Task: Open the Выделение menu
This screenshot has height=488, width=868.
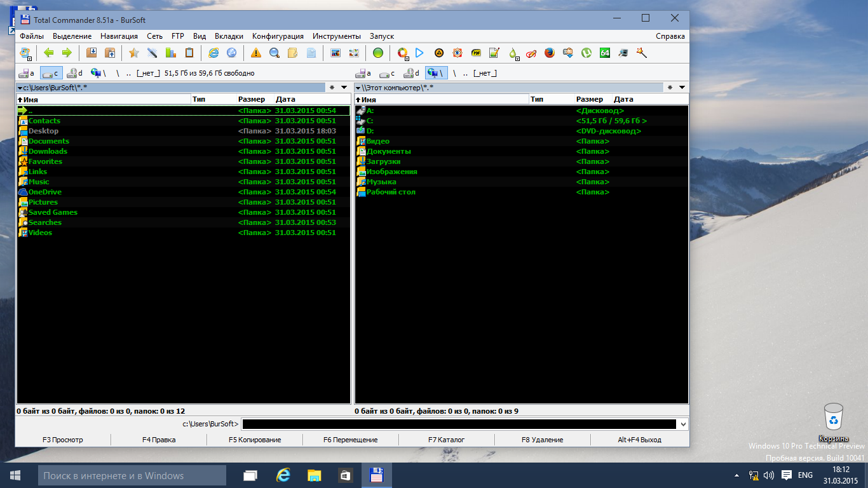Action: [x=72, y=36]
